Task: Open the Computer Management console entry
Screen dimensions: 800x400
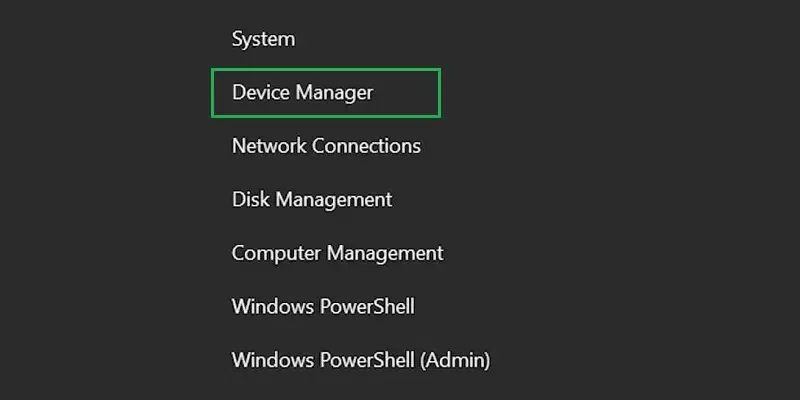Action: tap(337, 253)
